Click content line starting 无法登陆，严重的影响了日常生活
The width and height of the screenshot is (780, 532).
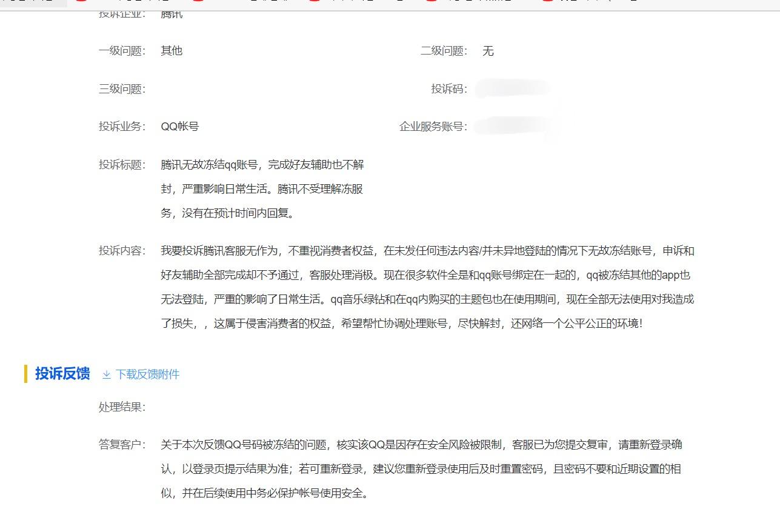pyautogui.click(x=427, y=299)
